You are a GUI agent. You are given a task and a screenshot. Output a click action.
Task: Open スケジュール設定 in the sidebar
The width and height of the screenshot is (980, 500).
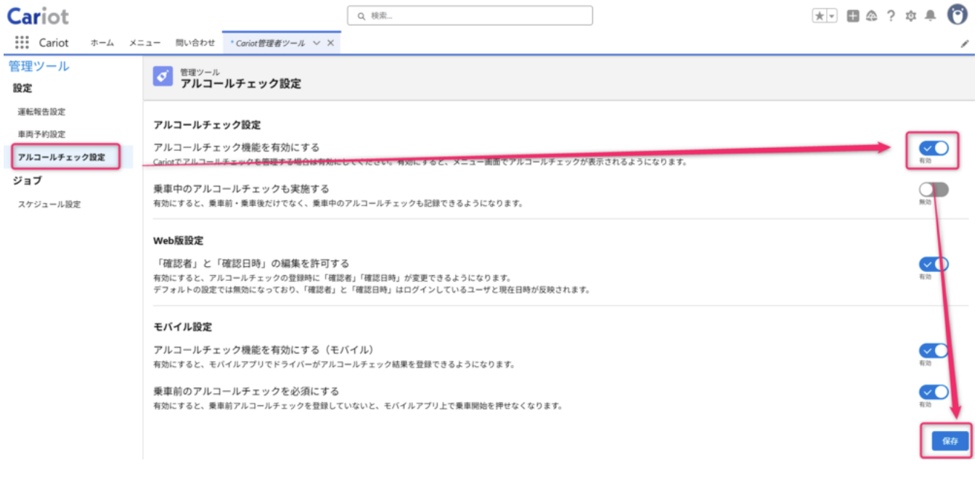(49, 204)
